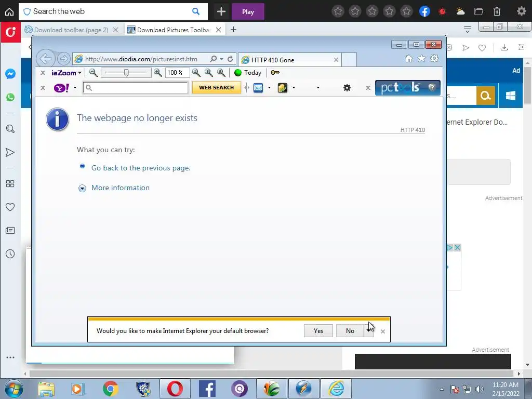Click the Yahoo toolbar mail icon
This screenshot has width=532, height=399.
pos(258,88)
